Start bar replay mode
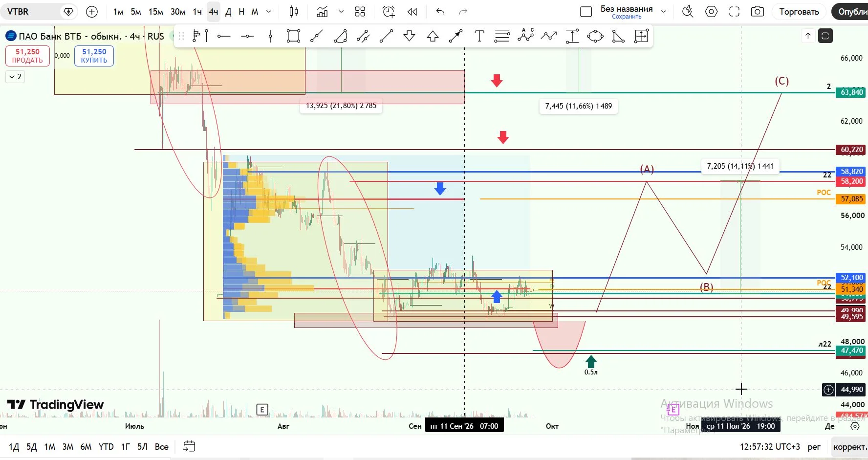The width and height of the screenshot is (868, 460). pyautogui.click(x=412, y=12)
